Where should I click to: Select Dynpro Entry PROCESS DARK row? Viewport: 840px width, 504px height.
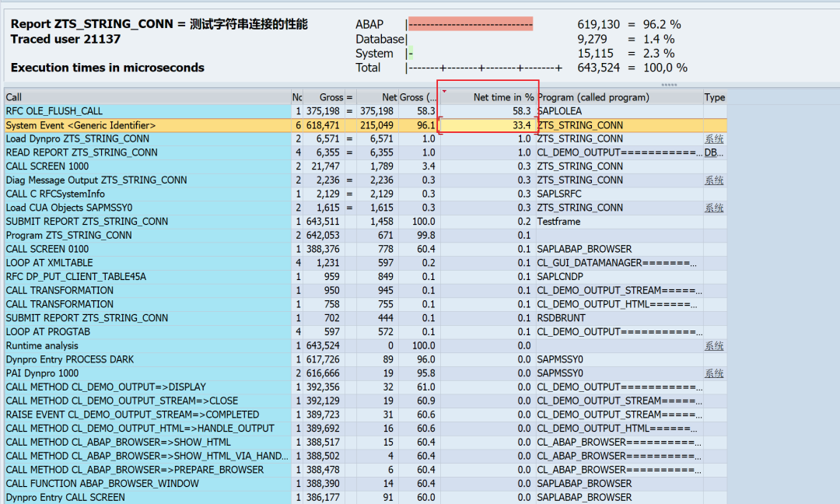click(147, 359)
